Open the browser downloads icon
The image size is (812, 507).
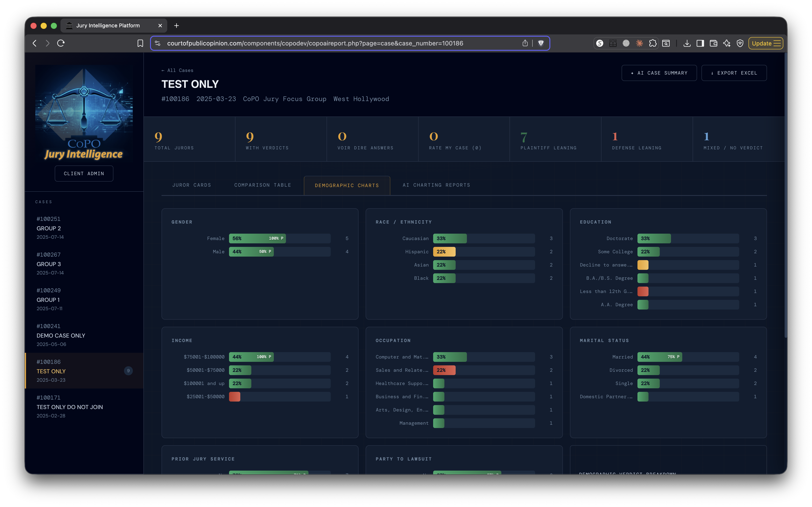pyautogui.click(x=687, y=43)
